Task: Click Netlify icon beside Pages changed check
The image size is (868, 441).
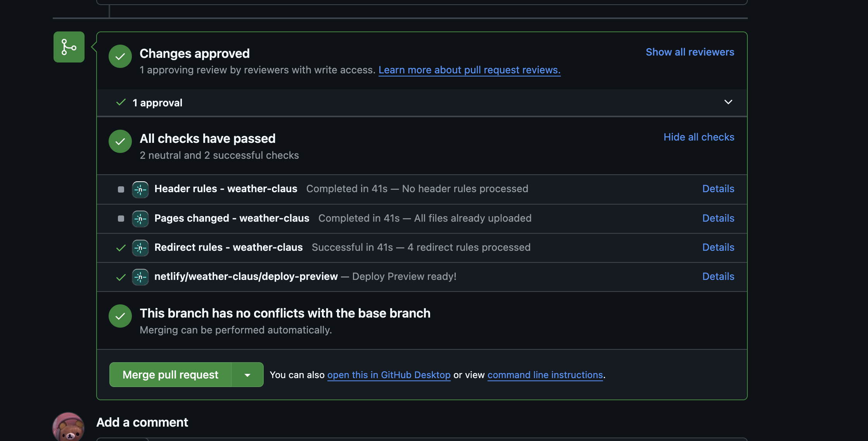Action: click(x=140, y=219)
